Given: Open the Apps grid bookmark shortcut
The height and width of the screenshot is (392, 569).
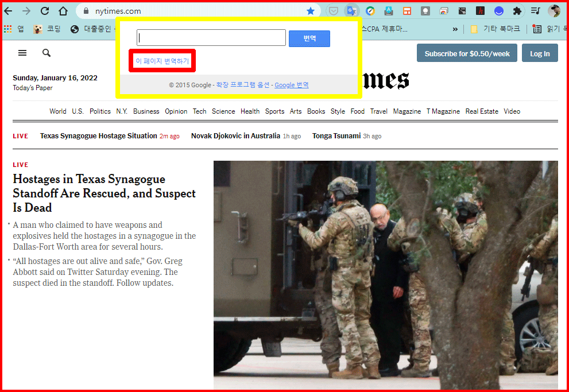Looking at the screenshot, I should 14,29.
